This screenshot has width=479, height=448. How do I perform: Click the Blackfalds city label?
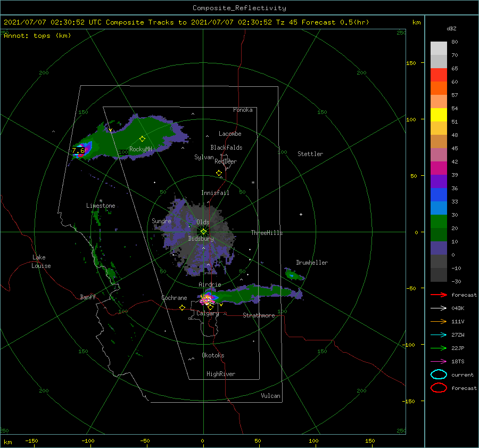click(226, 148)
